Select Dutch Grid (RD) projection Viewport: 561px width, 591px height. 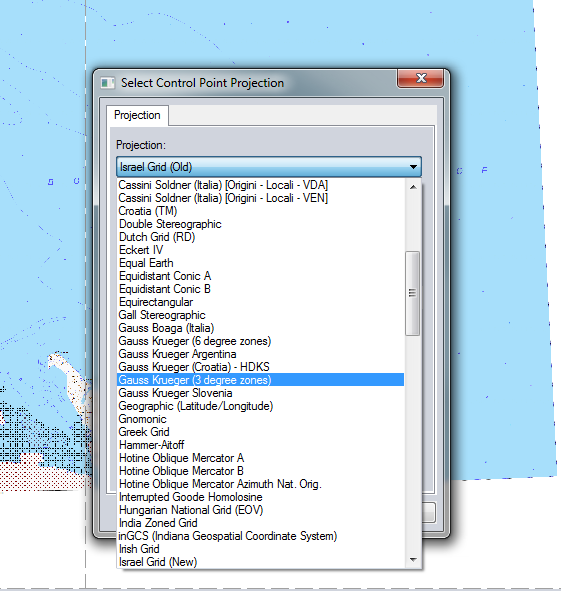[261, 237]
